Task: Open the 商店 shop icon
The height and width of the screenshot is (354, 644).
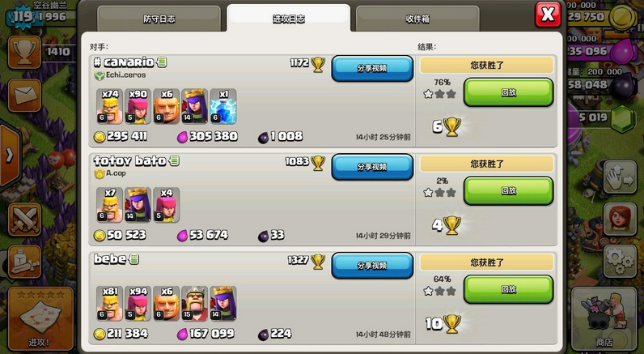Action: (605, 318)
